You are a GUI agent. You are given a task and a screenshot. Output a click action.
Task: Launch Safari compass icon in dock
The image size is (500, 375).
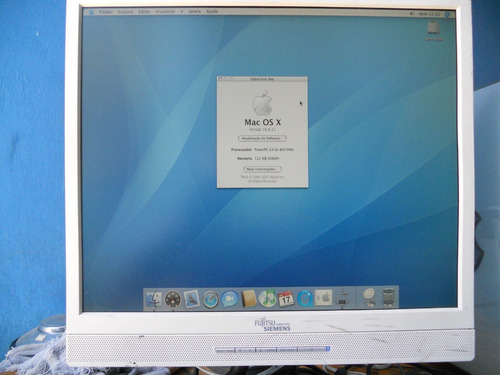pos(211,299)
